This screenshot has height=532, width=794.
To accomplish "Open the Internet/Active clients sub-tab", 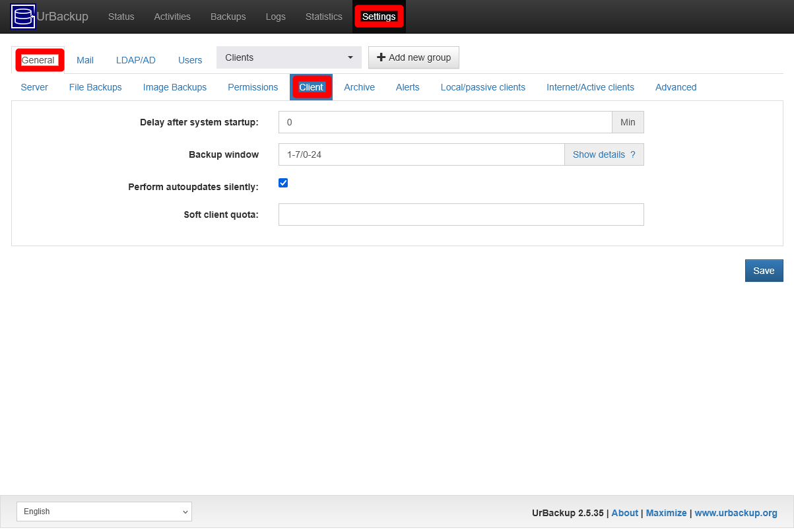I will pos(589,86).
